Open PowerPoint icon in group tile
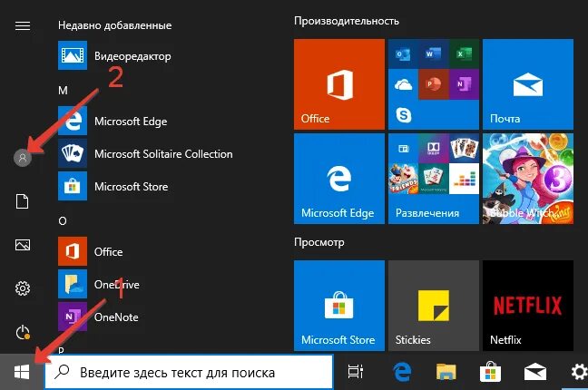The image size is (588, 390). point(433,84)
